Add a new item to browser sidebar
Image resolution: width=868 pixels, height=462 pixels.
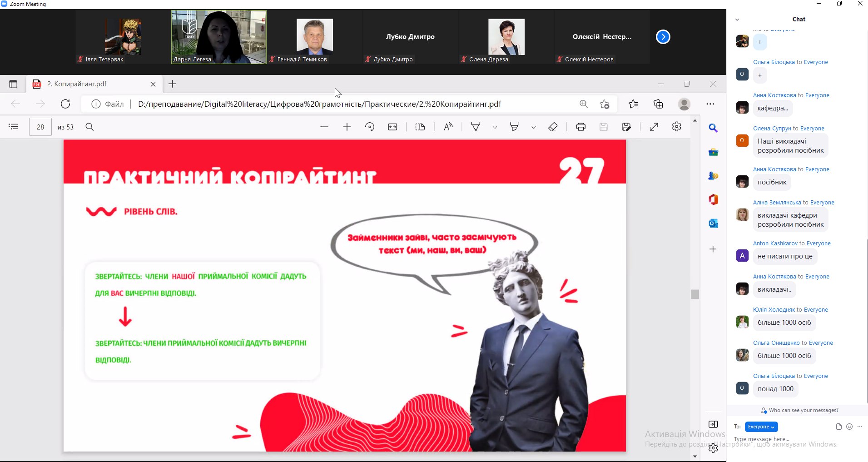(x=713, y=249)
